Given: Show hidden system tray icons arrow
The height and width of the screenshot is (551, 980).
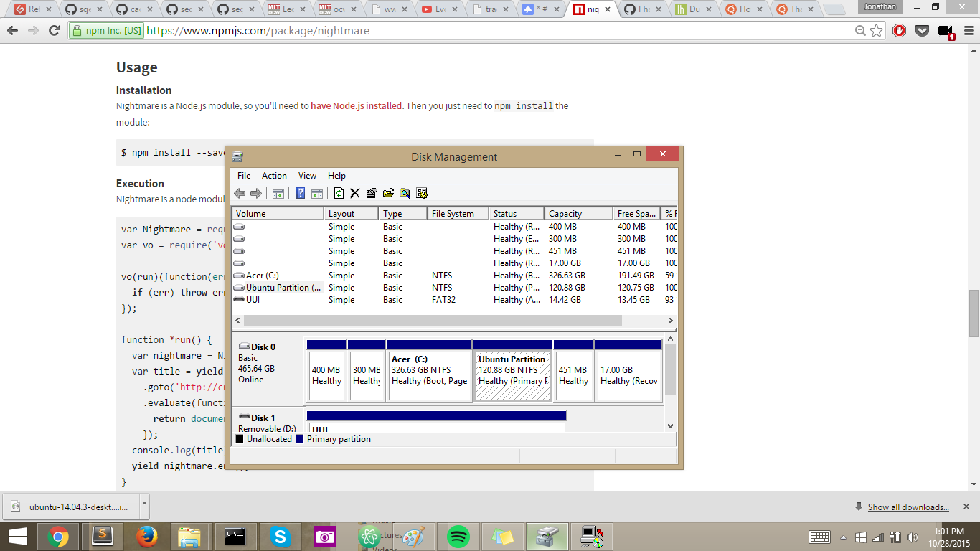Looking at the screenshot, I should [844, 537].
